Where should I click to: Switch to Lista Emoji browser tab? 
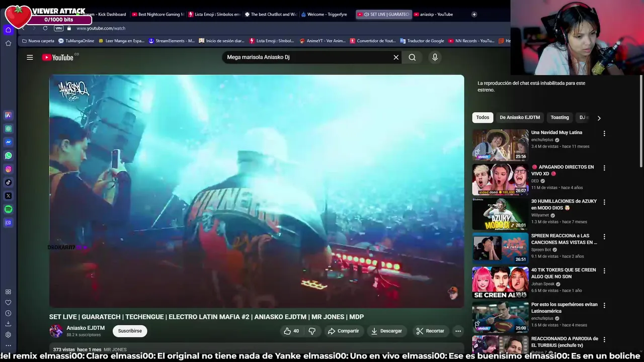click(214, 14)
